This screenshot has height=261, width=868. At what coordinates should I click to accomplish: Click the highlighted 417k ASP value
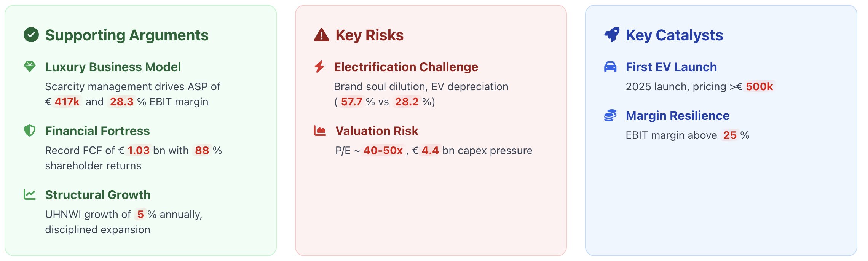(67, 102)
